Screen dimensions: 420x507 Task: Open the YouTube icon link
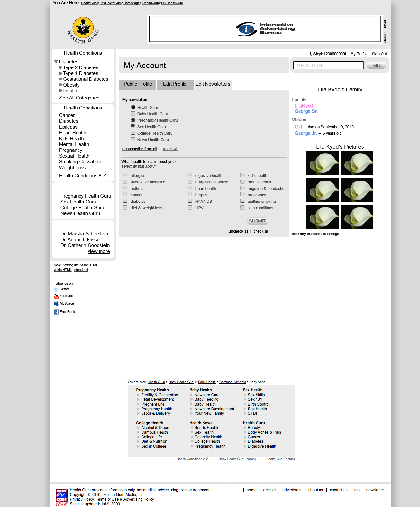click(x=56, y=296)
